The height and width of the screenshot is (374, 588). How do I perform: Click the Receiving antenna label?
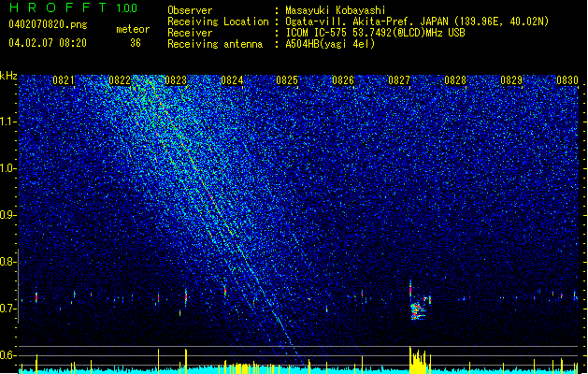click(215, 44)
